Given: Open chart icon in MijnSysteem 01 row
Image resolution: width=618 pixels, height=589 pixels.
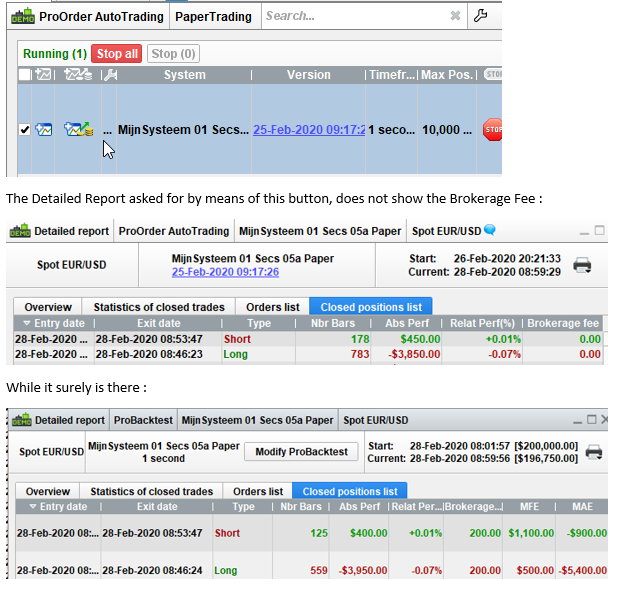Looking at the screenshot, I should (x=44, y=130).
